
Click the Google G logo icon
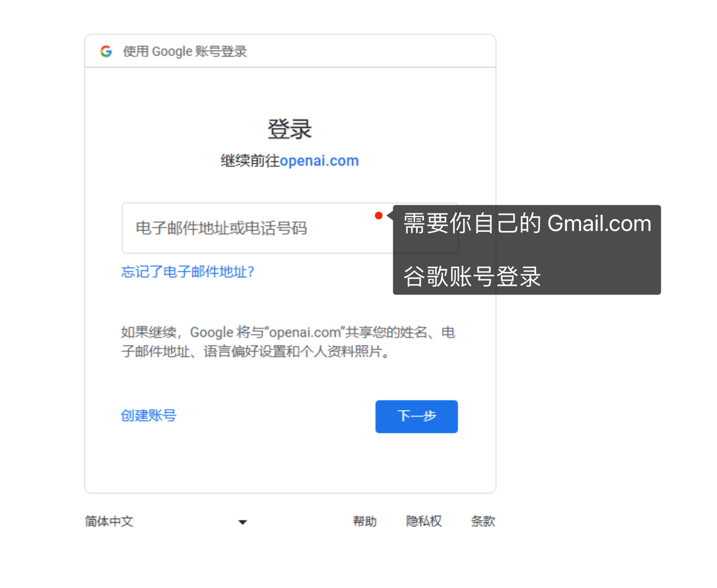106,51
